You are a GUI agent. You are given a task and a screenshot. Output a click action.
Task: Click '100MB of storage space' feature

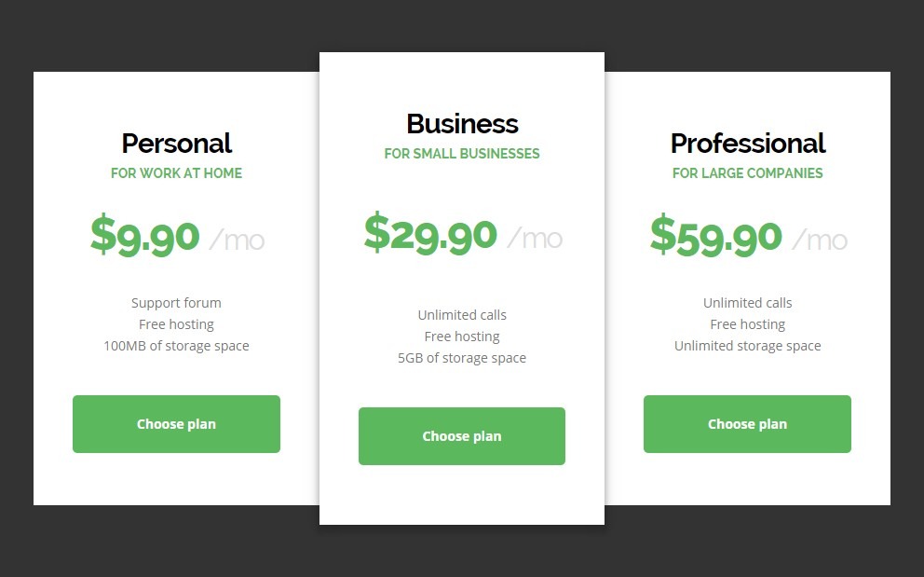[x=176, y=346]
